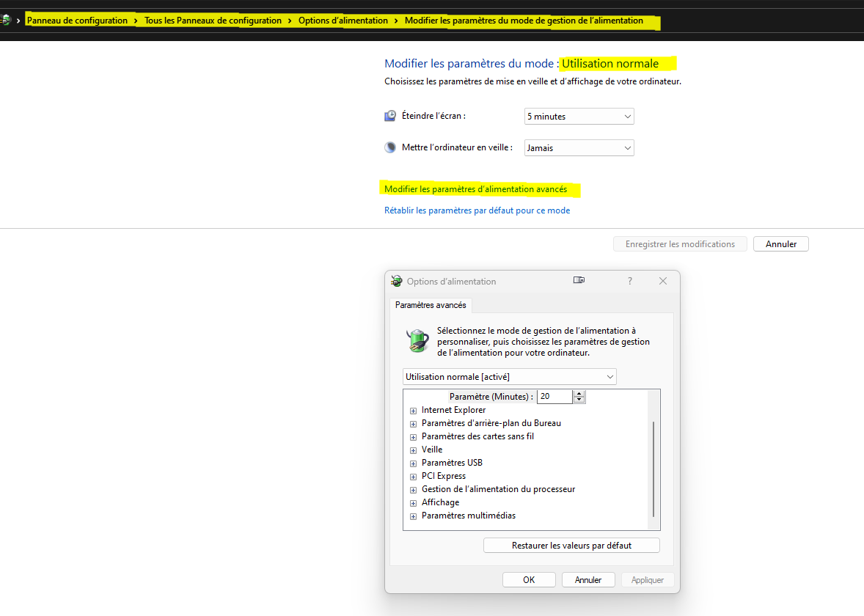Click Rétablir les paramètres par défaut link
This screenshot has width=864, height=616.
[477, 210]
